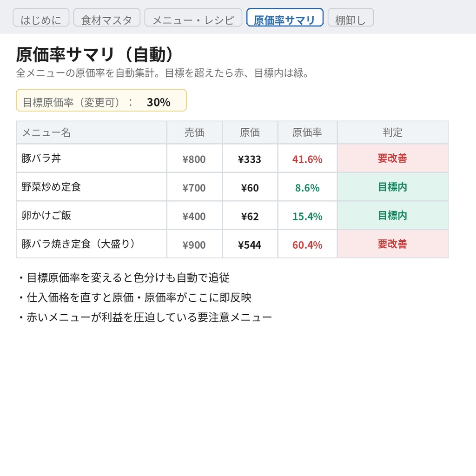Viewport: 476px width, 476px height.
Task: Click 目標内 verdict for 野菜炒め定食
Action: coord(392,187)
